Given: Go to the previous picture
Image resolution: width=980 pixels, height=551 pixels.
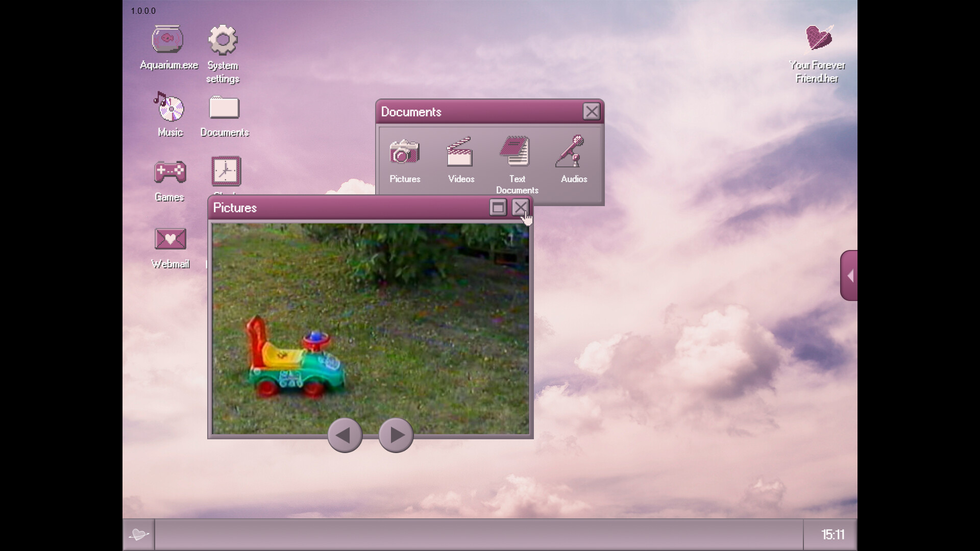Looking at the screenshot, I should tap(345, 435).
